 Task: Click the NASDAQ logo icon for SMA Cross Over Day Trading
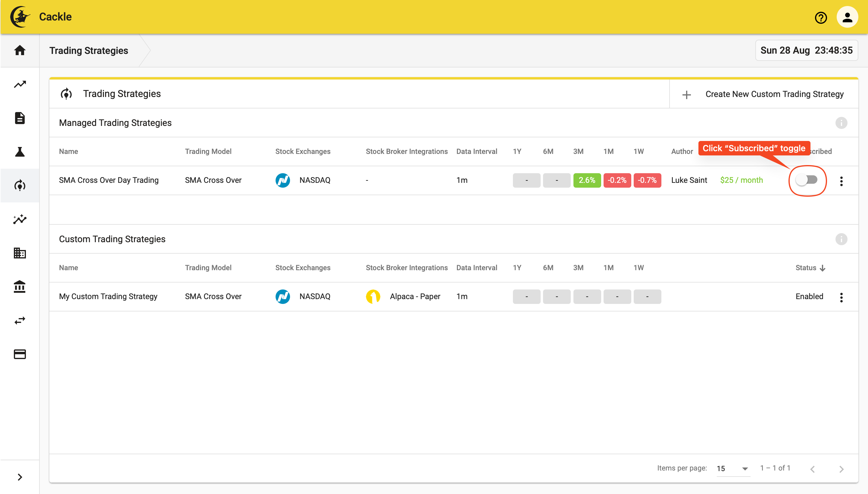[x=283, y=180]
